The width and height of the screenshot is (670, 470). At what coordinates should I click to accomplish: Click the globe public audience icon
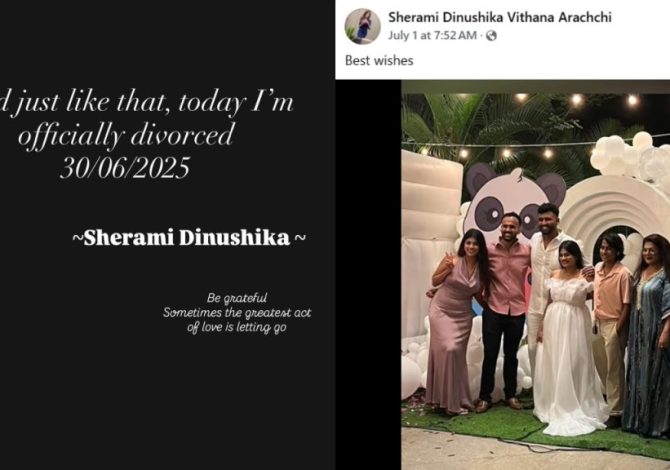coord(491,36)
